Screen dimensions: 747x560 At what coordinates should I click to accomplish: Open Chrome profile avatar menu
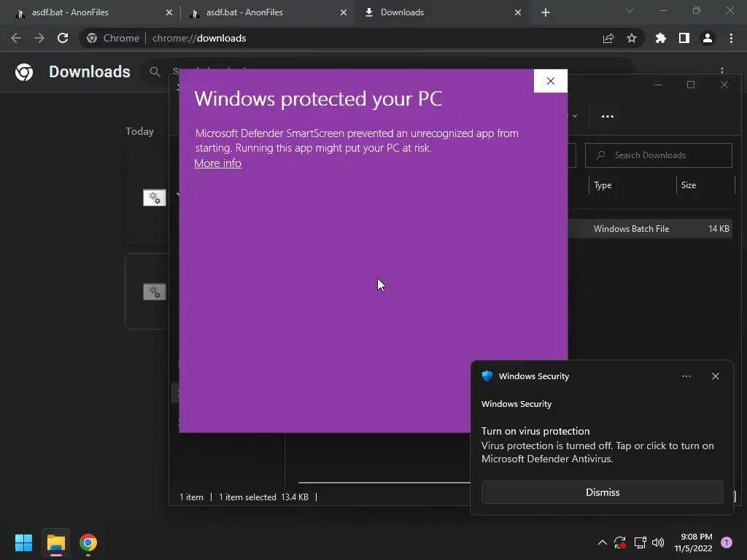tap(708, 38)
